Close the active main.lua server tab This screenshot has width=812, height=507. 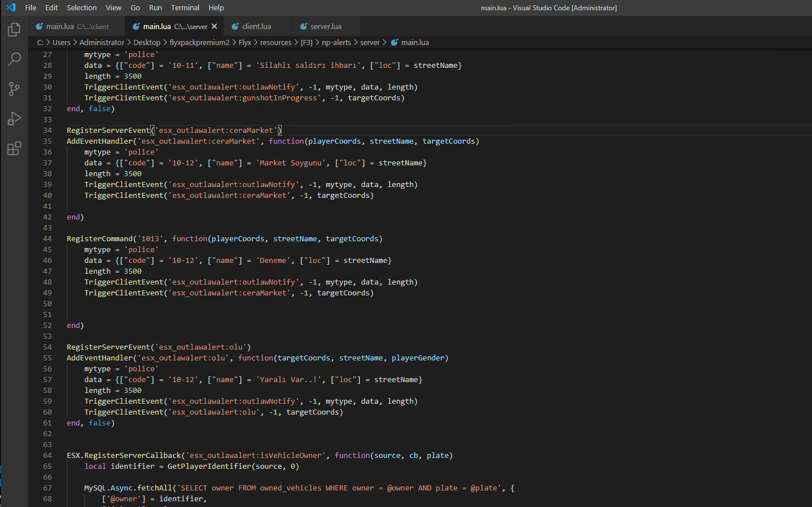(x=215, y=26)
